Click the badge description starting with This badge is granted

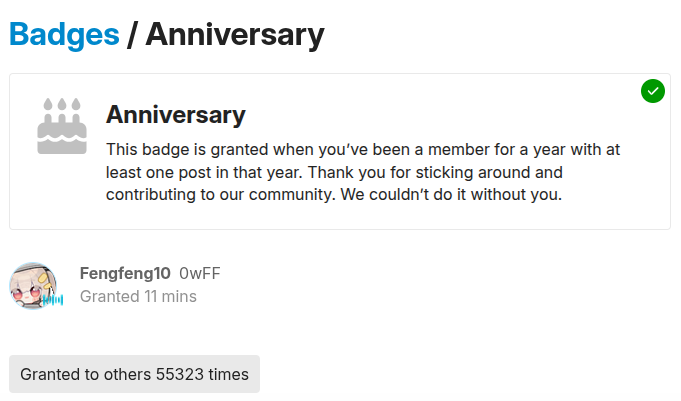pos(363,172)
